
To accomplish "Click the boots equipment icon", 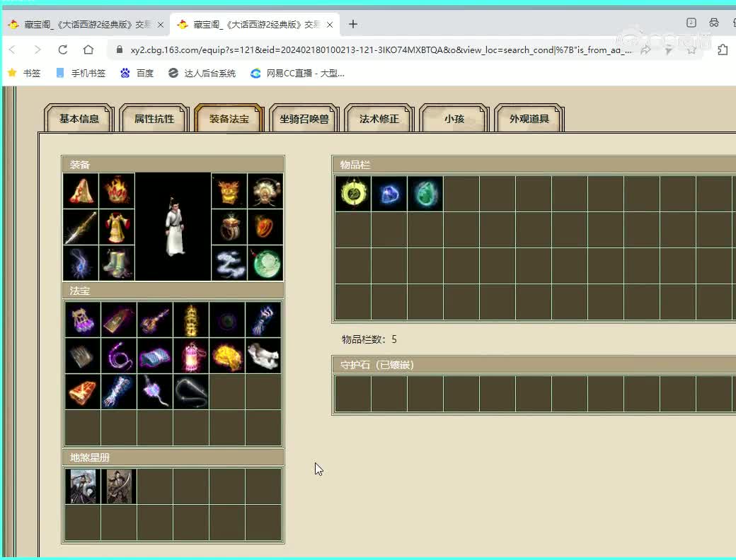I will (117, 263).
